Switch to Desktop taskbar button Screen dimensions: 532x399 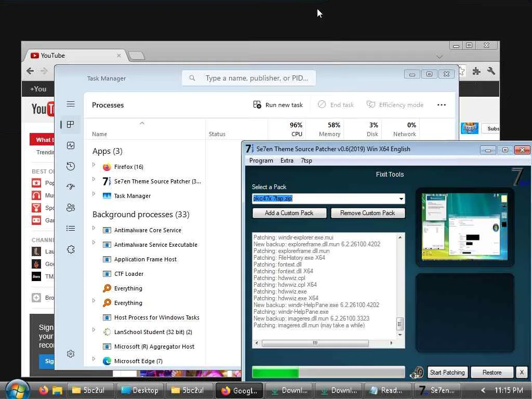coord(140,390)
